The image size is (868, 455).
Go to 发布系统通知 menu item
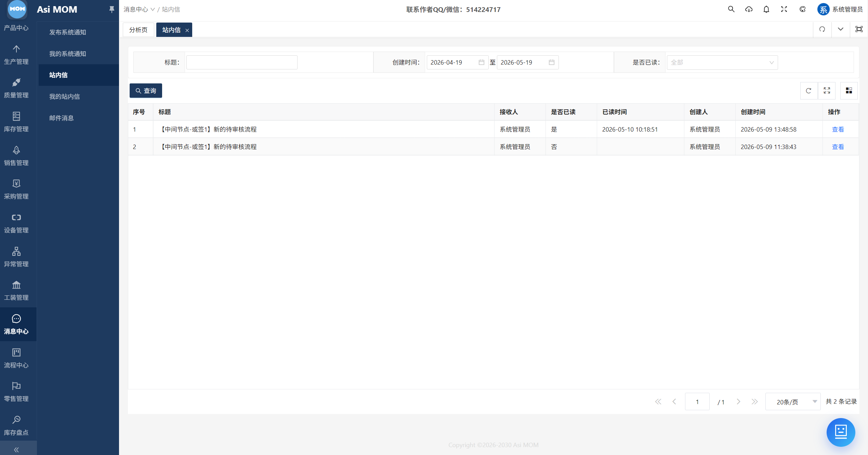(67, 32)
